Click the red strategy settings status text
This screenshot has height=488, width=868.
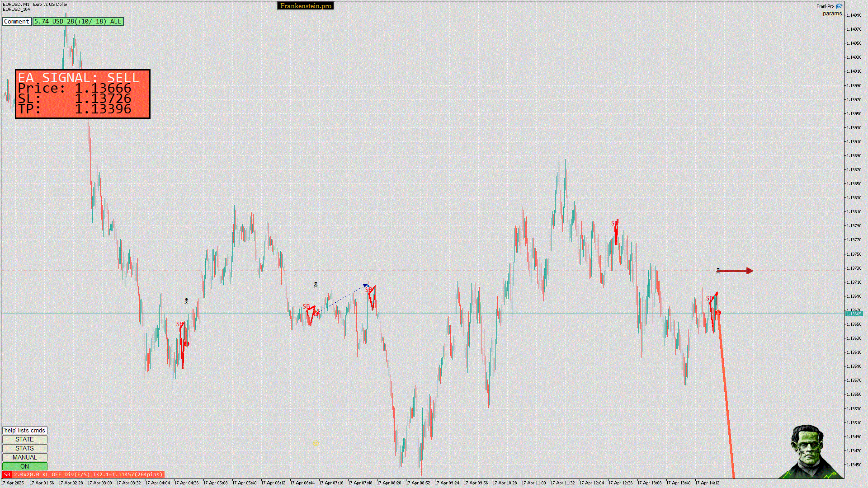click(x=88, y=474)
